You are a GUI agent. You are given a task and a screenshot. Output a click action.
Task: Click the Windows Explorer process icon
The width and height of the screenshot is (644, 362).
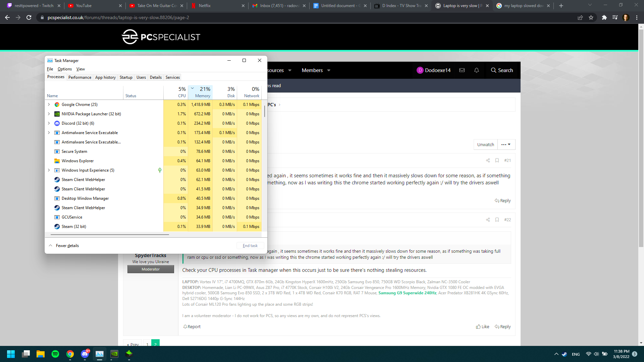(x=57, y=161)
